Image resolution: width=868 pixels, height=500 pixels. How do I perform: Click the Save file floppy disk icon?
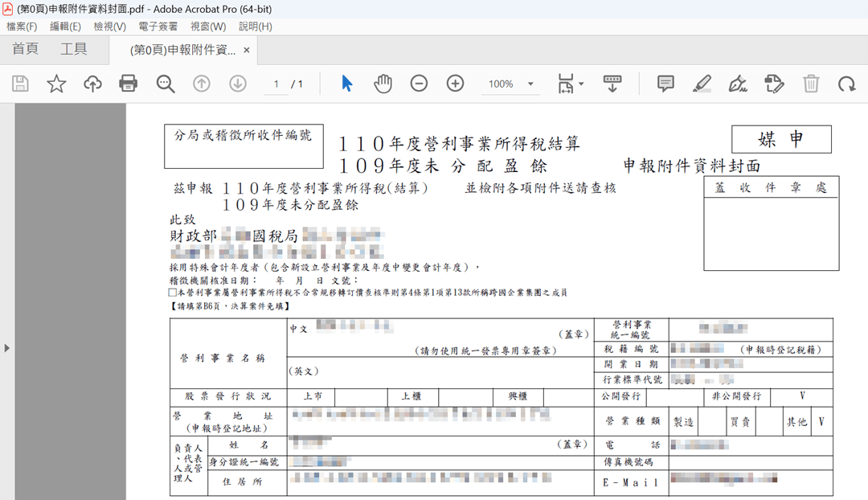[x=20, y=84]
